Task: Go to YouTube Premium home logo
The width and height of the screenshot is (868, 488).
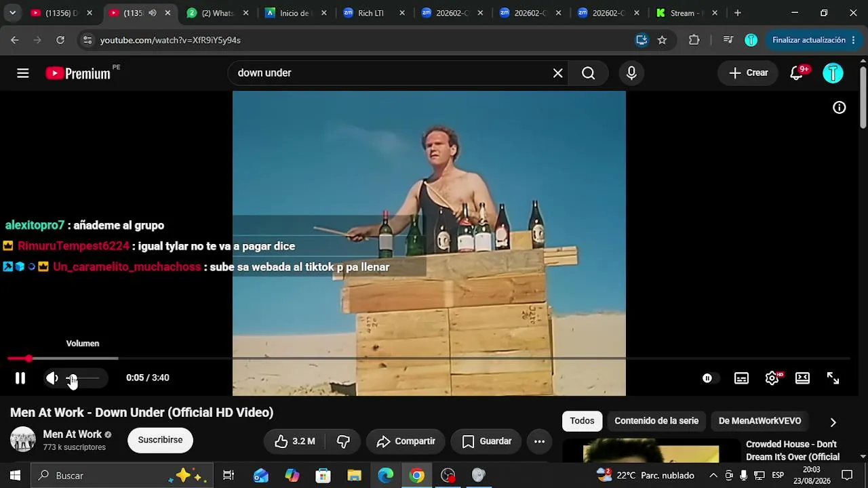Action: click(x=78, y=73)
